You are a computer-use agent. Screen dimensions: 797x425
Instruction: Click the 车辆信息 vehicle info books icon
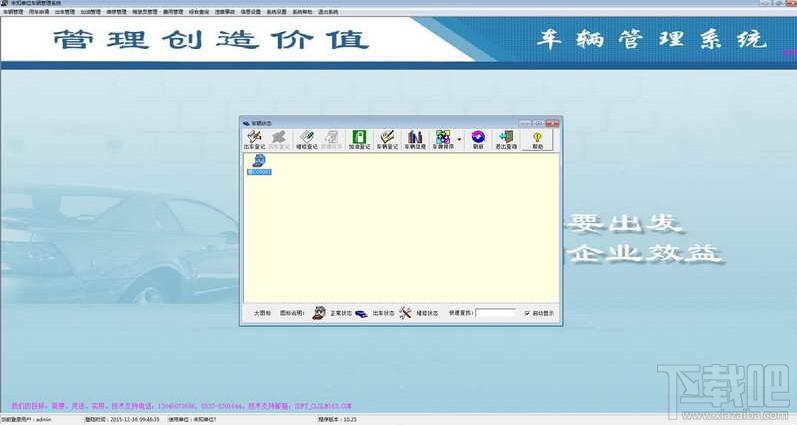click(x=415, y=140)
